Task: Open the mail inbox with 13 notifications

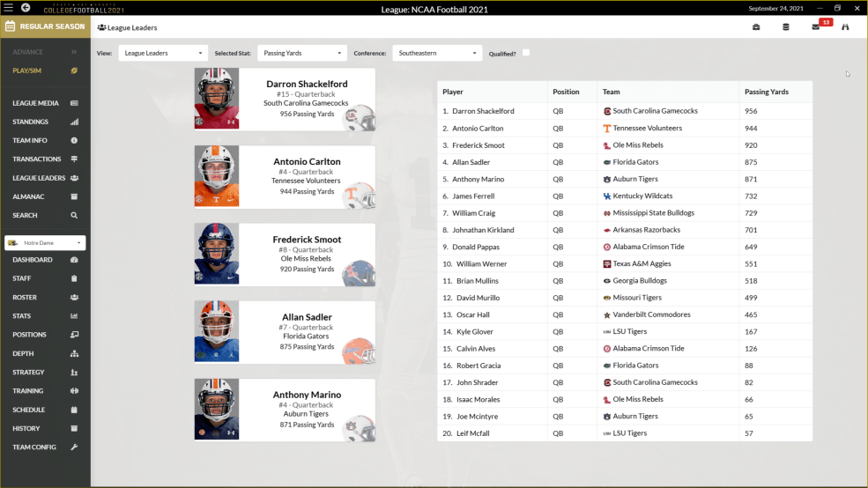Action: (x=816, y=27)
